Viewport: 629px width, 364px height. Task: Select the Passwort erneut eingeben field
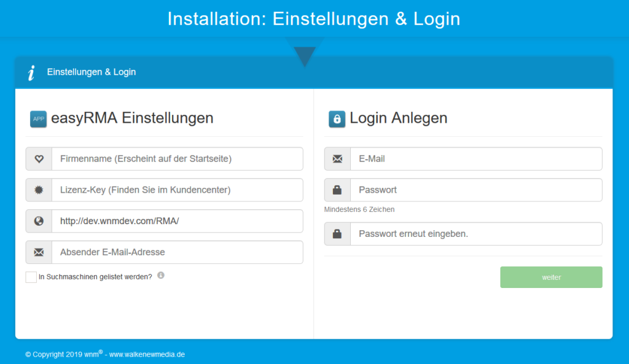click(476, 234)
